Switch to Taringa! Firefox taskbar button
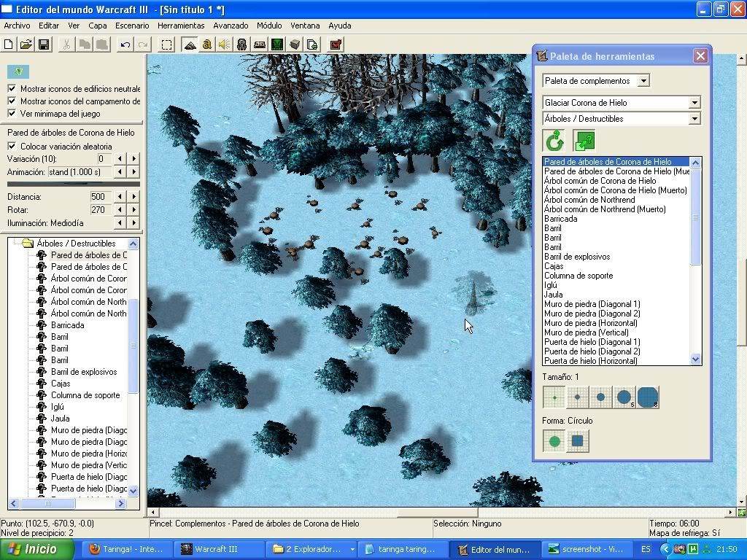Screen dimensions: 747x560 click(128, 550)
